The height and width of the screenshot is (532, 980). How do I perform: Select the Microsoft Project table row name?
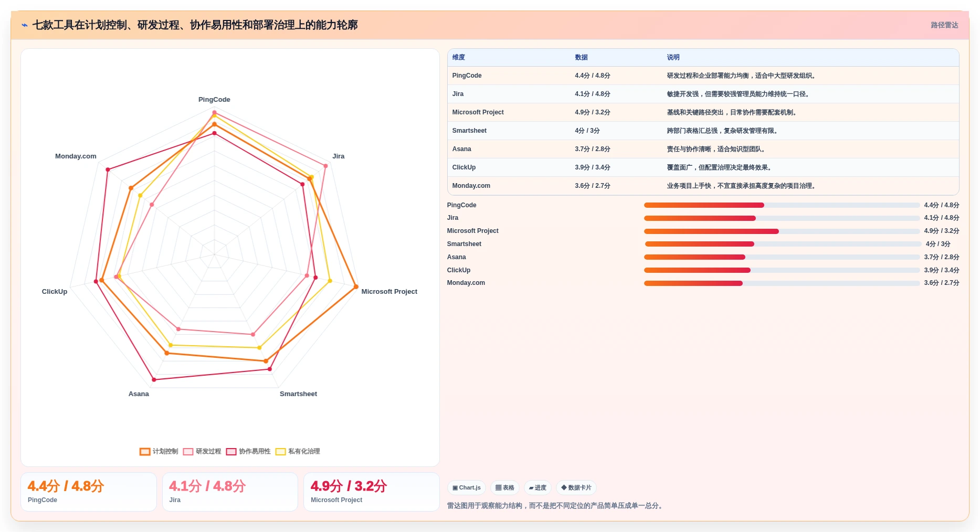[478, 112]
